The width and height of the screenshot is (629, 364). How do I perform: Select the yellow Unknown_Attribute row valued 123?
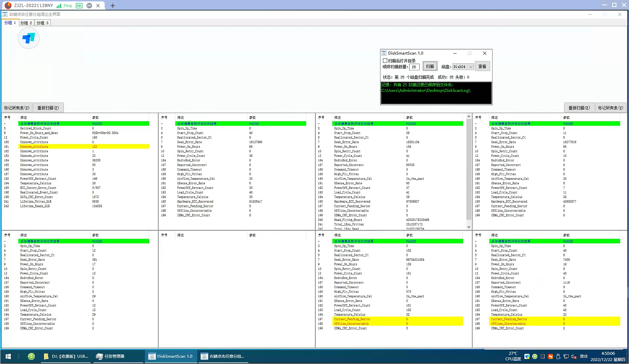pyautogui.click(x=76, y=147)
